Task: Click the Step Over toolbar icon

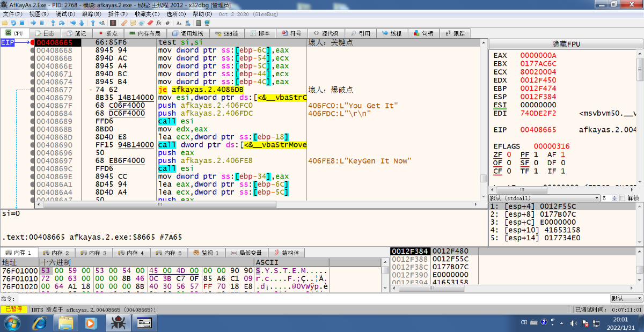Action: click(62, 23)
